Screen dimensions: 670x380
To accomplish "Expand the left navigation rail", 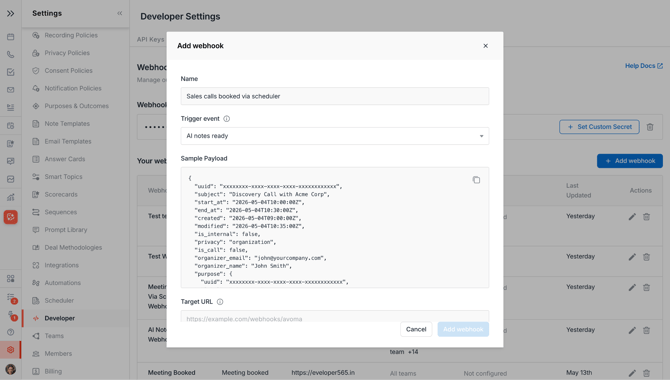I will coord(11,13).
